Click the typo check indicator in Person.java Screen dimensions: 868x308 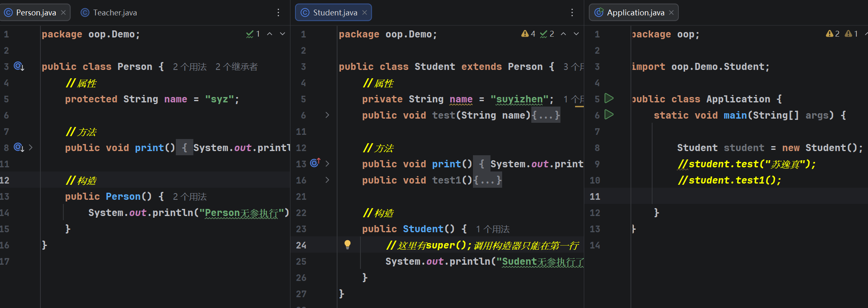click(253, 34)
